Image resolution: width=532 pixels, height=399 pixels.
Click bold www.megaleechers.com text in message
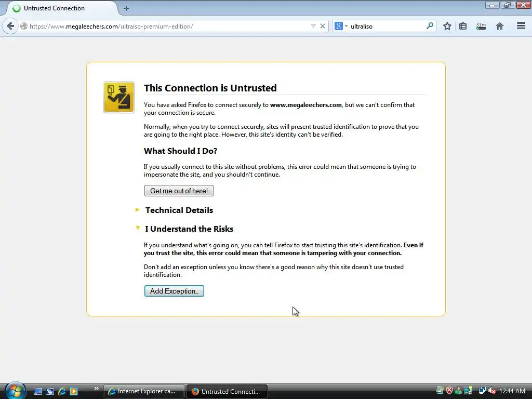[x=305, y=105]
